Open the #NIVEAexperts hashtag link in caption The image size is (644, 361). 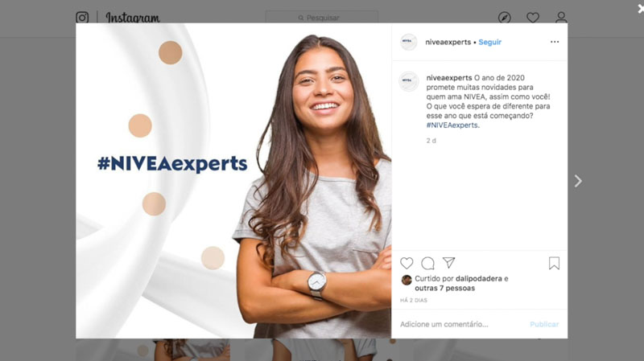[x=452, y=125]
